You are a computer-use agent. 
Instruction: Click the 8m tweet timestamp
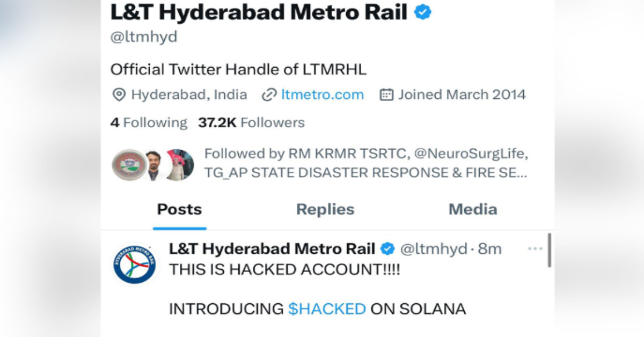click(x=491, y=249)
